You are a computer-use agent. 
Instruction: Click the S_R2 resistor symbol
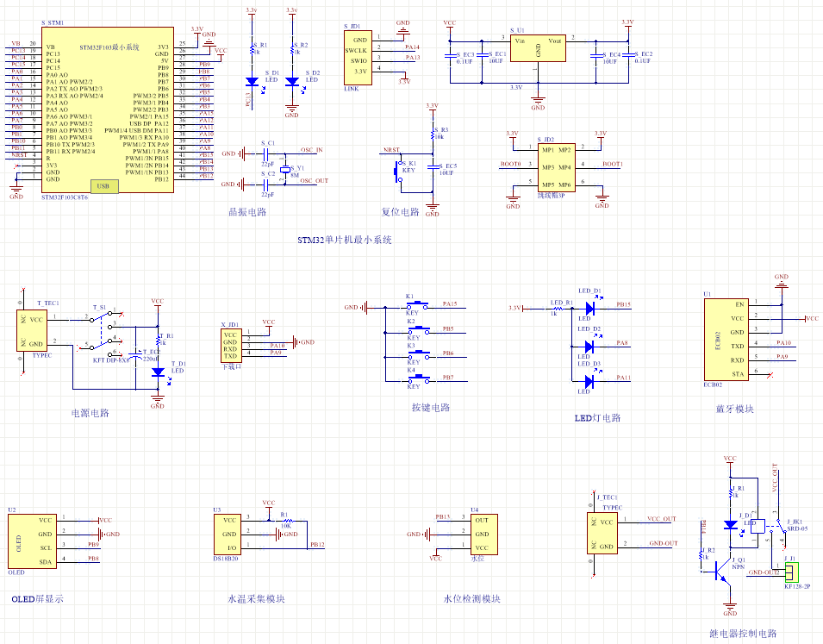(x=292, y=49)
